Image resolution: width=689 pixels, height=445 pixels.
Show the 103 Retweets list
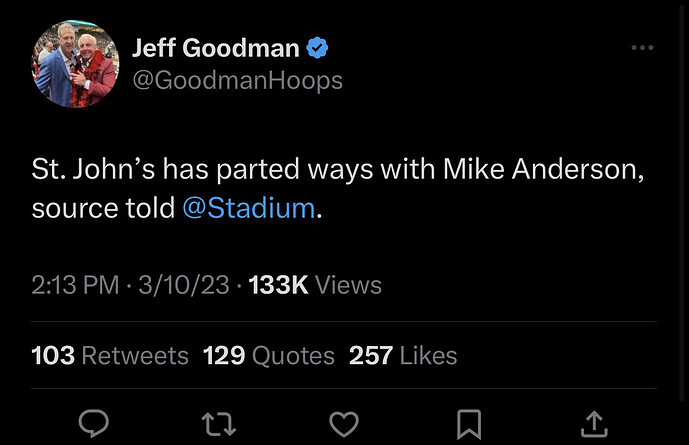[110, 355]
